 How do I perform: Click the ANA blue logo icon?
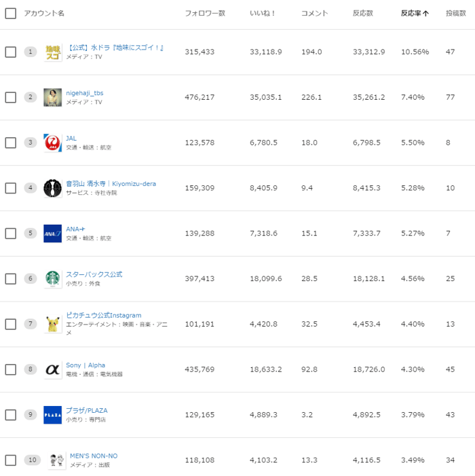tap(53, 234)
